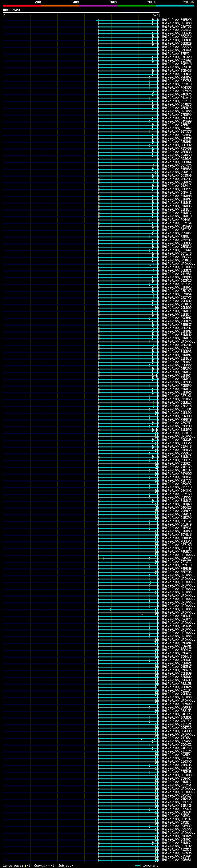
Task: Select the UniRef100_B1NDJ2 hit
Action: click(176, 457)
